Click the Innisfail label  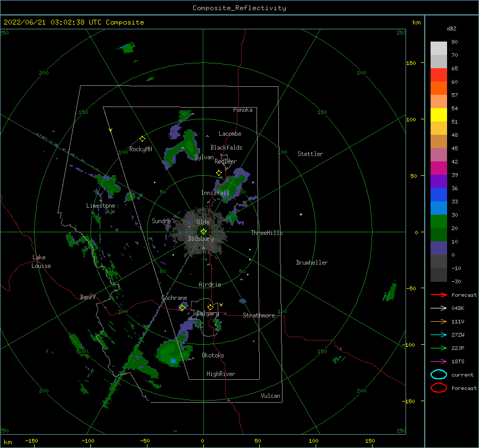click(x=215, y=193)
